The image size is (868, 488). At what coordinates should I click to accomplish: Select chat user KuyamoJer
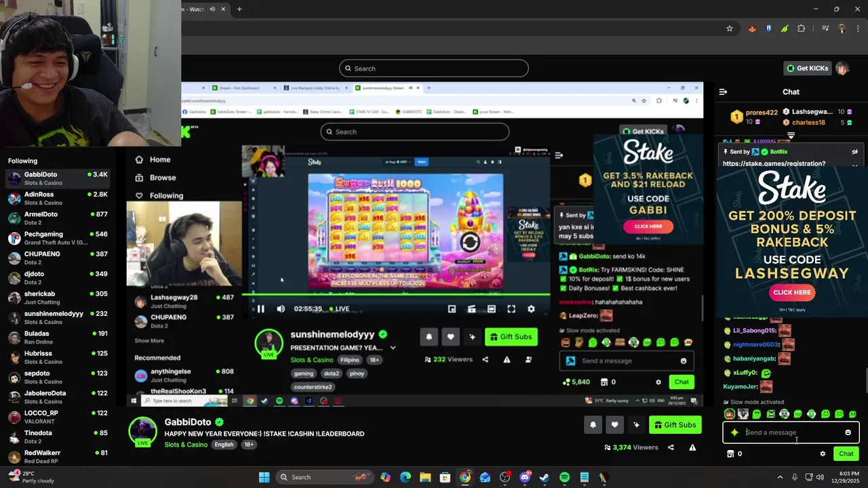tap(740, 387)
